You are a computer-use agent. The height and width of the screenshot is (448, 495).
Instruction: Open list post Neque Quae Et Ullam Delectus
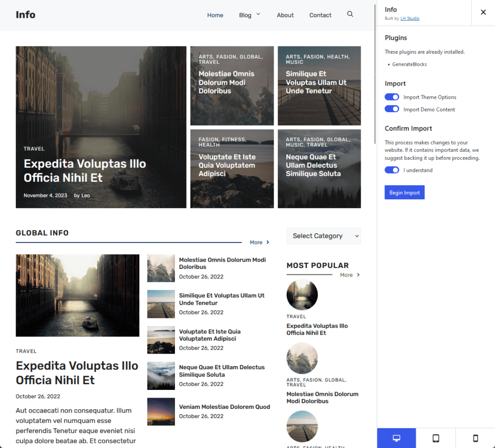pyautogui.click(x=221, y=371)
